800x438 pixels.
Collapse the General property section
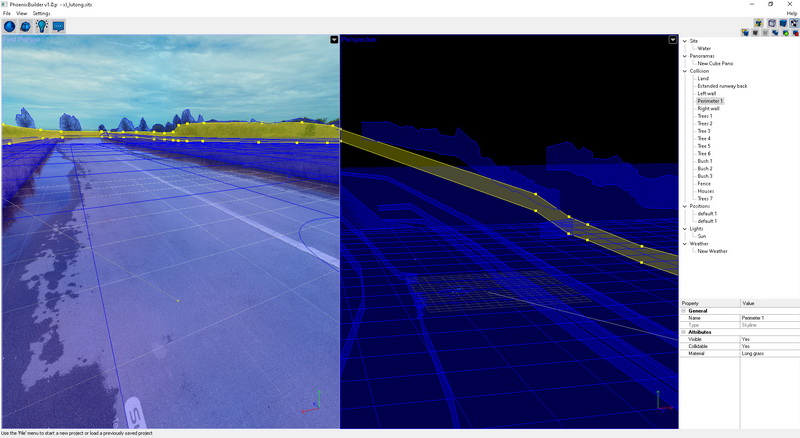pyautogui.click(x=684, y=310)
